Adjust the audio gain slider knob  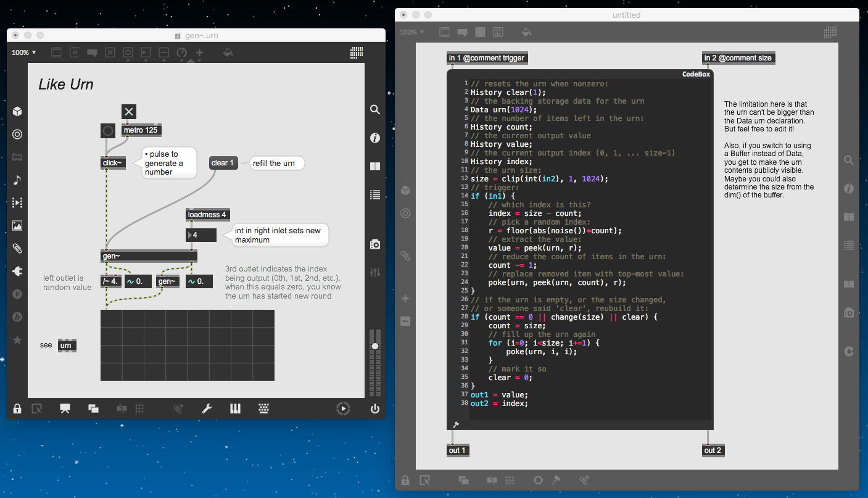click(374, 346)
